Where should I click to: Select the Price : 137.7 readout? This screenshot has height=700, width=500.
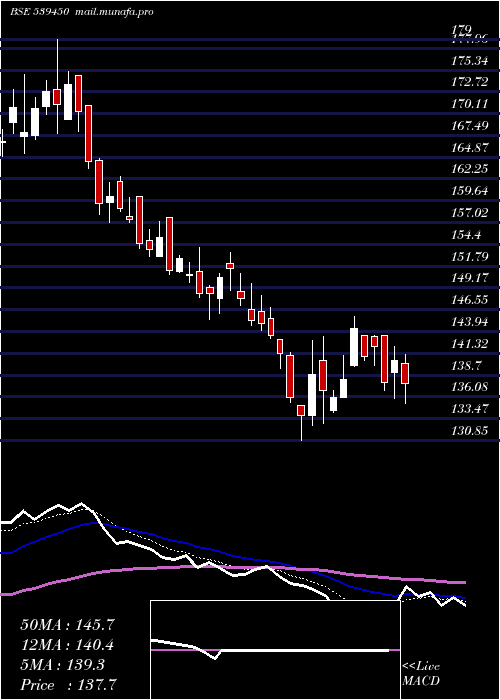[x=71, y=685]
